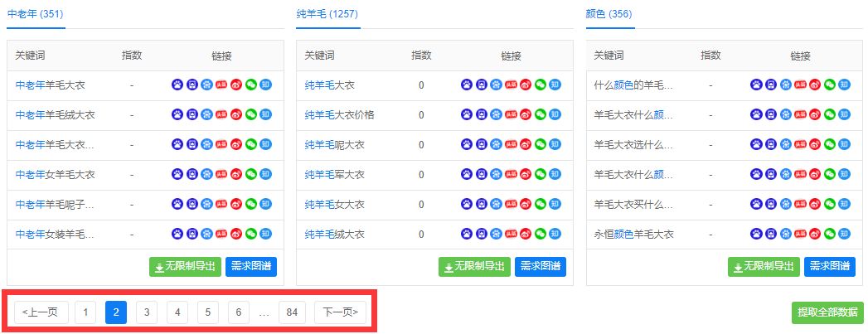Open WeChat icon for 中老年女羊毛大衣
The image size is (868, 334).
(x=251, y=174)
